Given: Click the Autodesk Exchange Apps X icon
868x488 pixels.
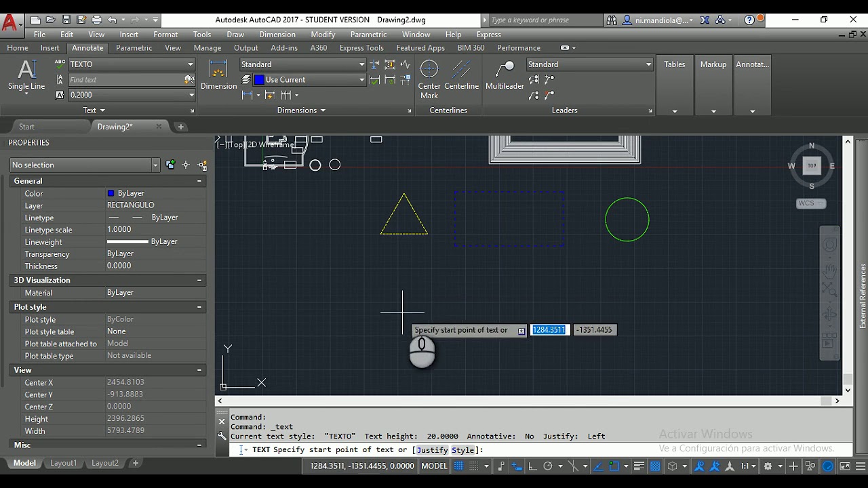Looking at the screenshot, I should [x=705, y=20].
